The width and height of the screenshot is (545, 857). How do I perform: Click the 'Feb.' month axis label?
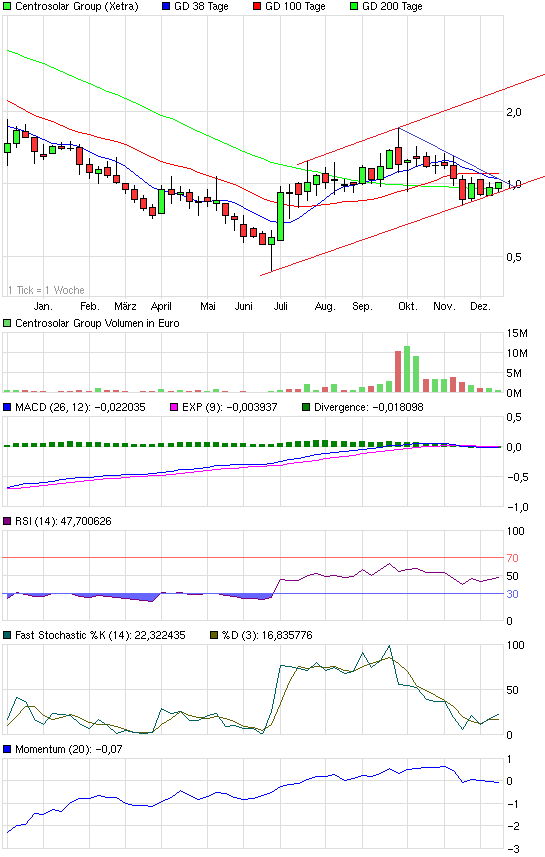pos(89,306)
